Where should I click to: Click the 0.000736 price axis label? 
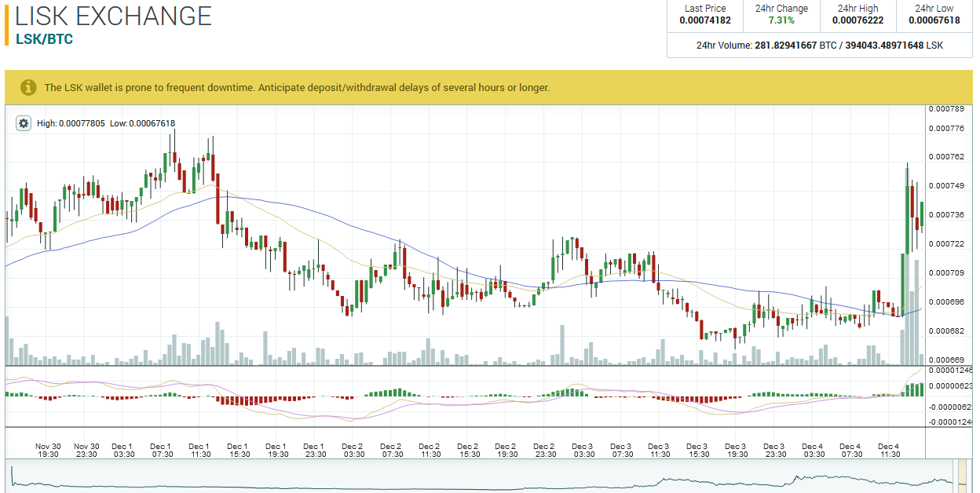click(946, 215)
